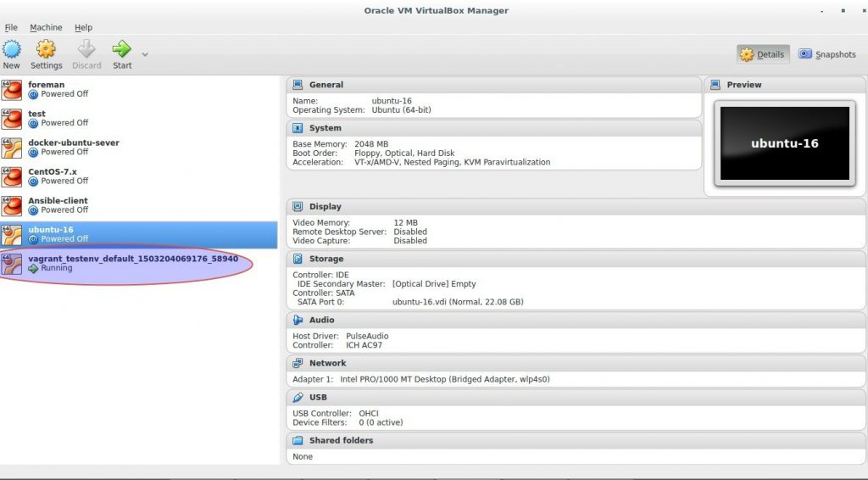Click the Network section icon
Screen dimensions: 868x480
click(298, 363)
